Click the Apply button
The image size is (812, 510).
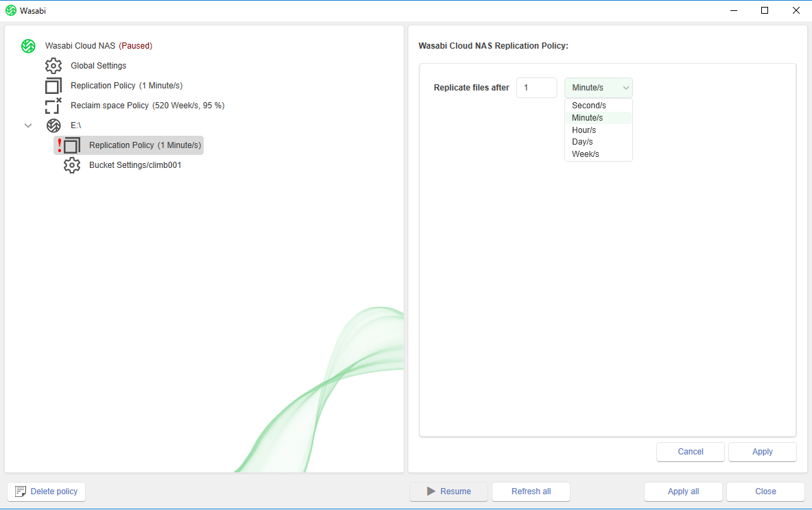(763, 452)
